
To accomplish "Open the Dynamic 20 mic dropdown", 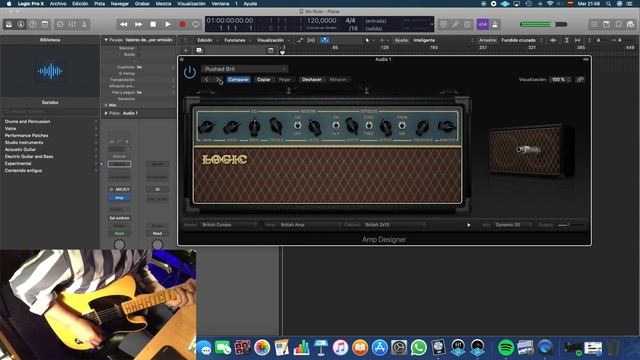I will click(513, 225).
